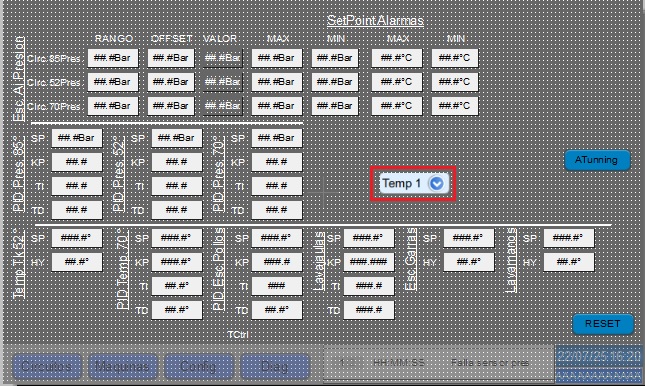The width and height of the screenshot is (645, 386).
Task: Select HY field of Lavamanos
Action: (x=568, y=262)
